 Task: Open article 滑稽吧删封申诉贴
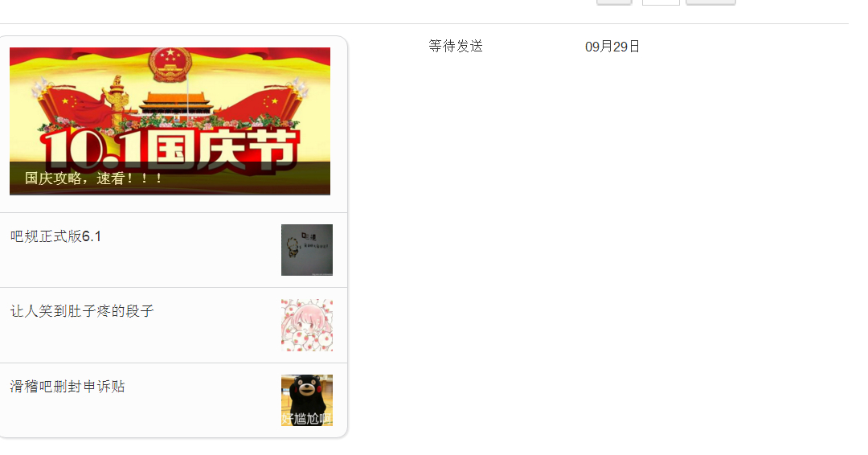click(x=68, y=387)
